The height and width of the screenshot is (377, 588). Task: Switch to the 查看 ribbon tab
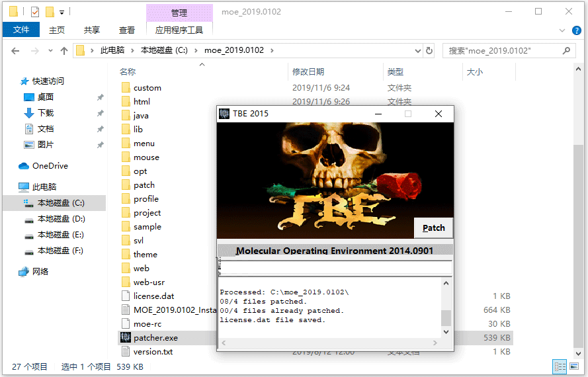(x=127, y=30)
